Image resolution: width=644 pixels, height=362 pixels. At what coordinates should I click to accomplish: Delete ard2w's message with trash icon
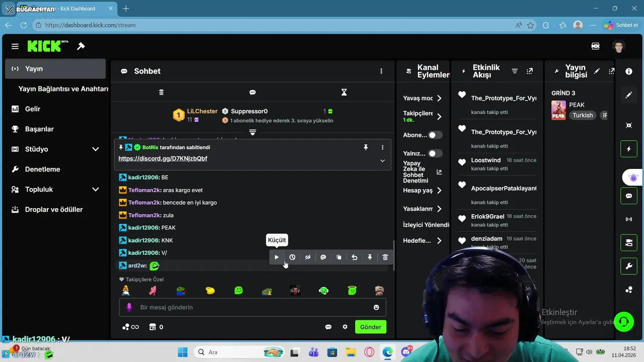click(385, 257)
